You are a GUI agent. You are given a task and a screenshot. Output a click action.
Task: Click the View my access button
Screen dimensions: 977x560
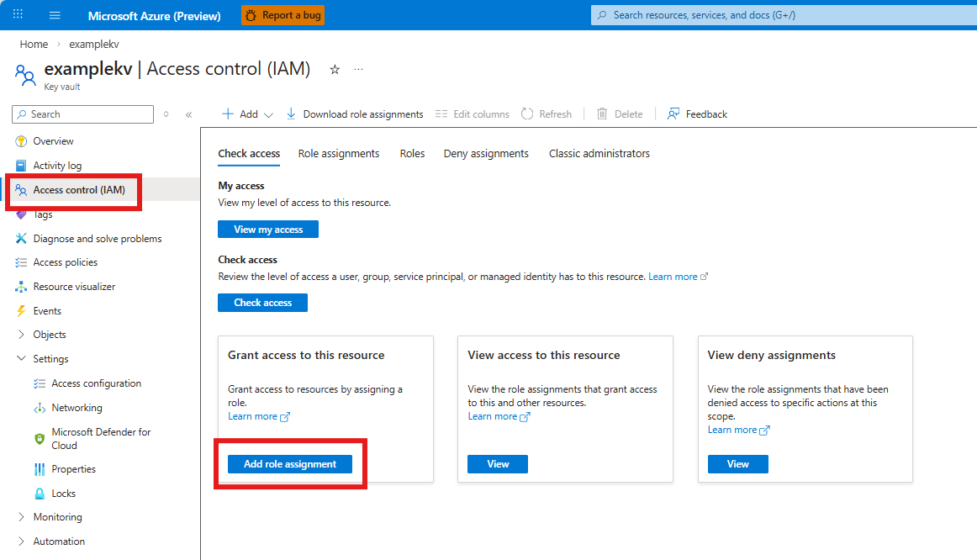tap(268, 230)
